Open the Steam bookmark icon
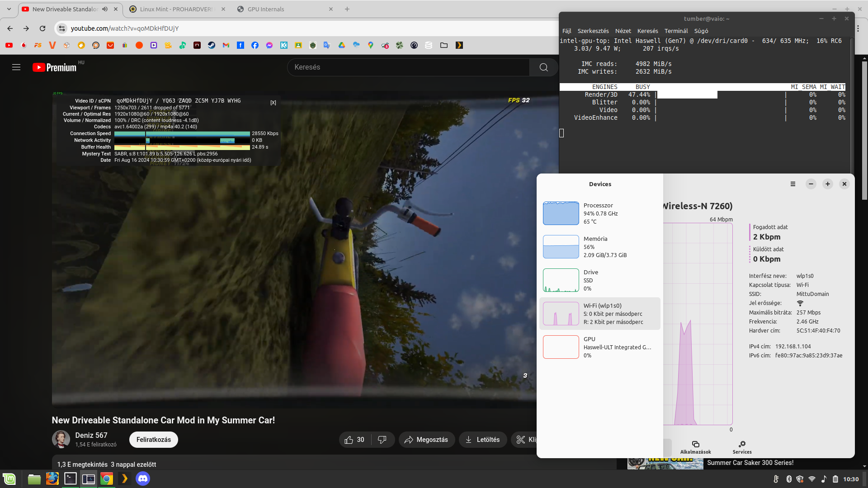Viewport: 868px width, 488px height. point(212,45)
